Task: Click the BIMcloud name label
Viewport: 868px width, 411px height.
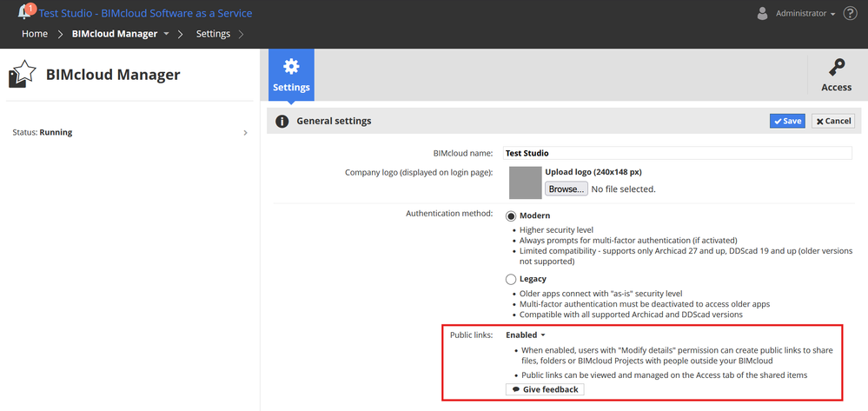Action: [463, 153]
